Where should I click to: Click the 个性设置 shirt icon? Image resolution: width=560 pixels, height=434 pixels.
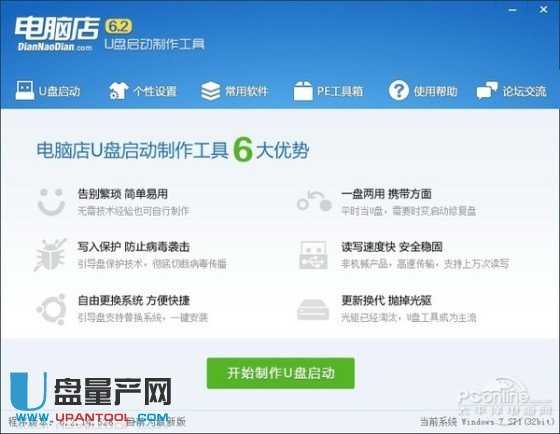tap(118, 91)
